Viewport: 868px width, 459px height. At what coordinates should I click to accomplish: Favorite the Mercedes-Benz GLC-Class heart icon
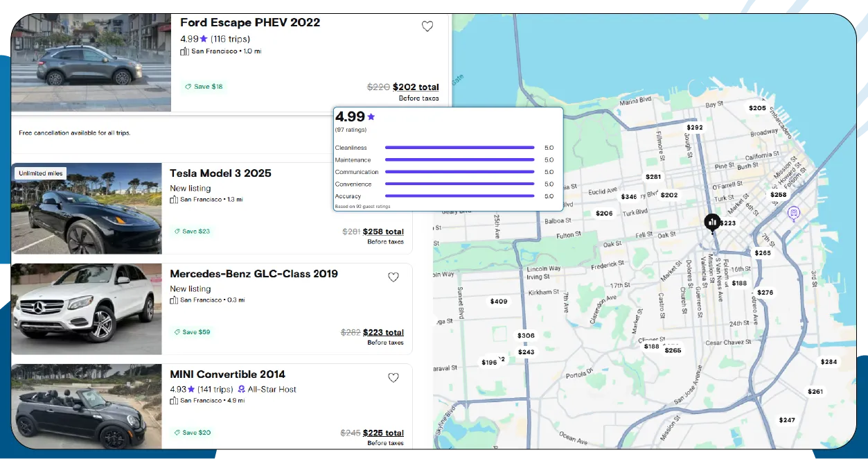[x=393, y=277]
